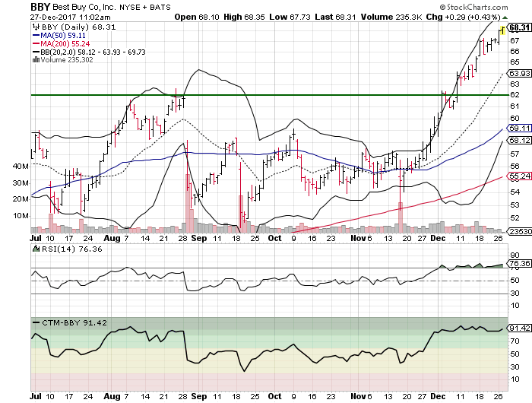Click the green up arrow beside Chg
Screen dimensions: 532x403
tap(505, 17)
